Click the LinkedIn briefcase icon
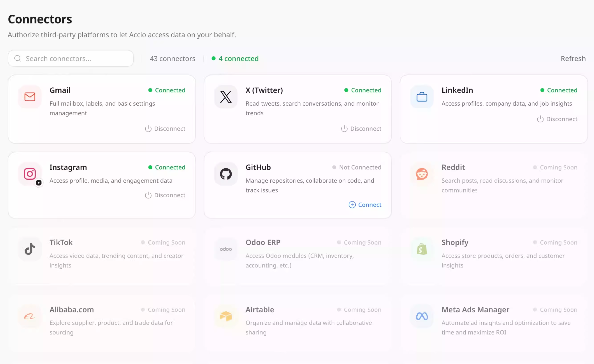Image resolution: width=594 pixels, height=364 pixels. 422,97
